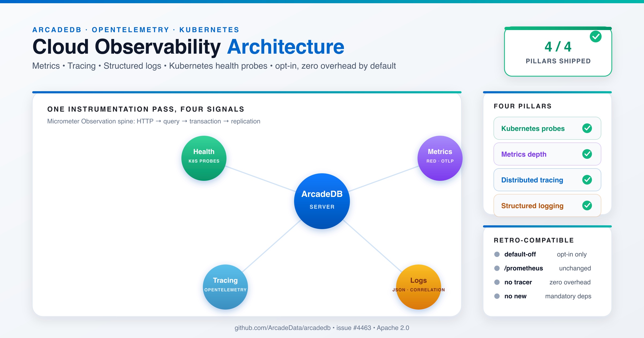
Task: Select the Structured logging pillar card
Action: coord(547,205)
